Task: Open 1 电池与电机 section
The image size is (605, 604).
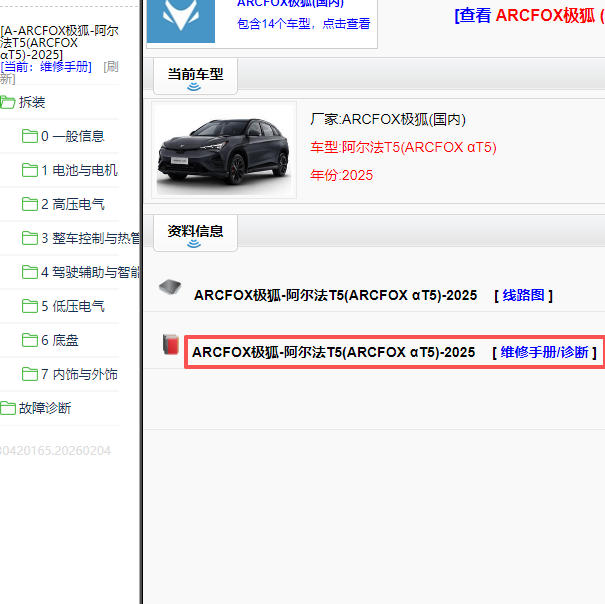Action: pos(79,170)
